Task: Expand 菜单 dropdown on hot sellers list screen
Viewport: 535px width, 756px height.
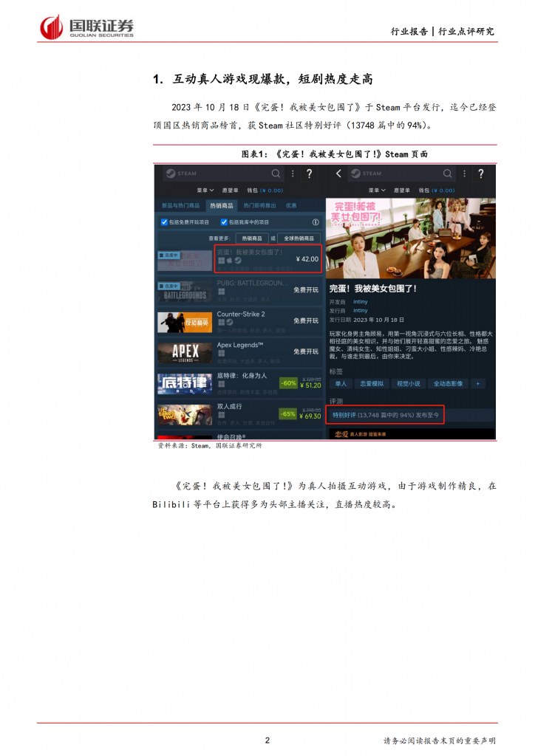Action: click(205, 190)
